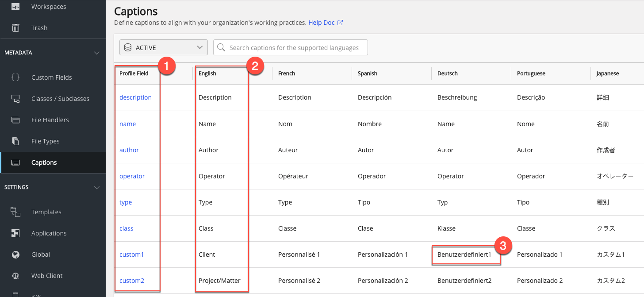644x297 pixels.
Task: Open the ACTIVE database dropdown
Action: point(163,48)
